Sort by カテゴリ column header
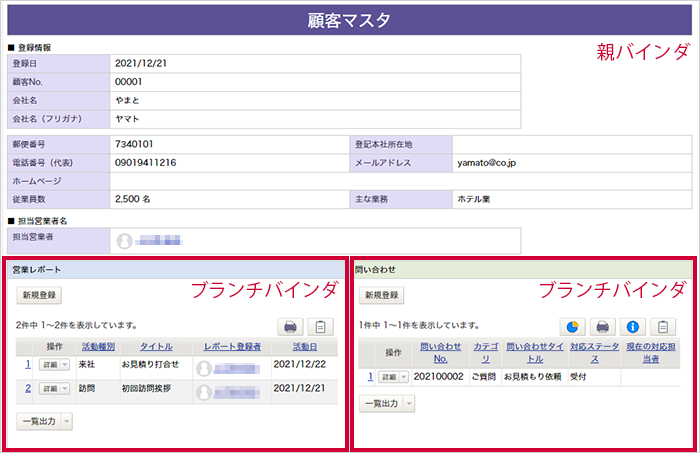This screenshot has width=700, height=453. [485, 353]
